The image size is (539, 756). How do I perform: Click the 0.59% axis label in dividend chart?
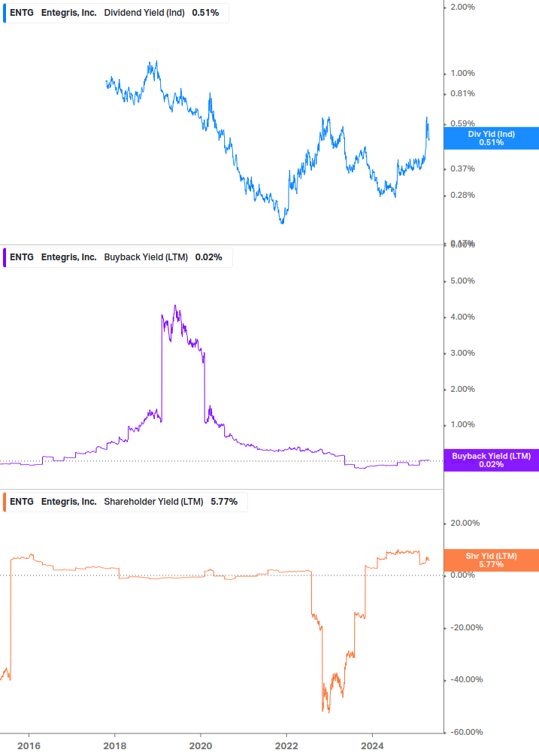click(x=462, y=123)
